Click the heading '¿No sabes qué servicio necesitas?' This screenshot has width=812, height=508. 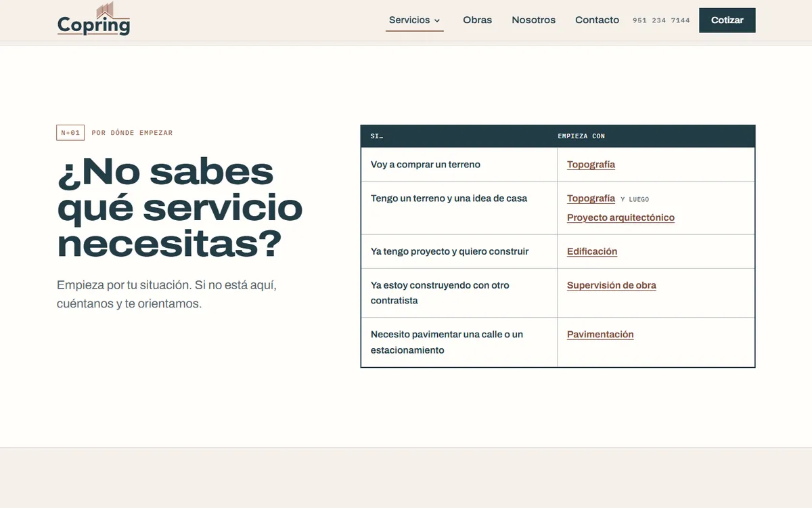click(x=179, y=209)
